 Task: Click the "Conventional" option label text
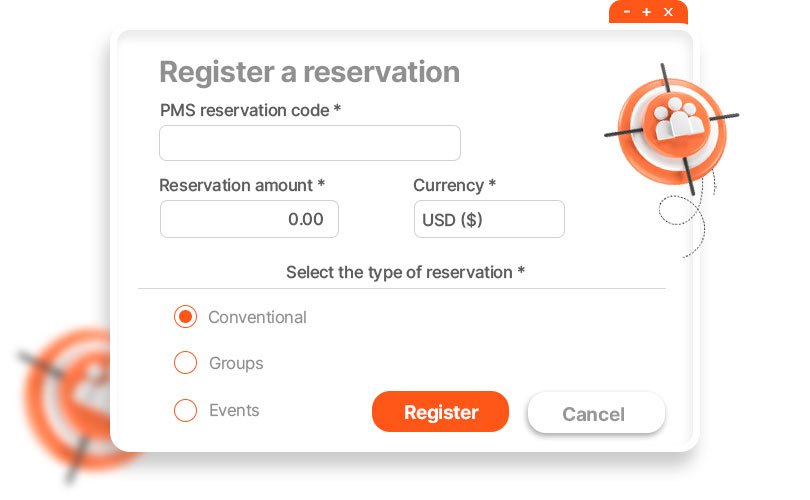tap(257, 317)
